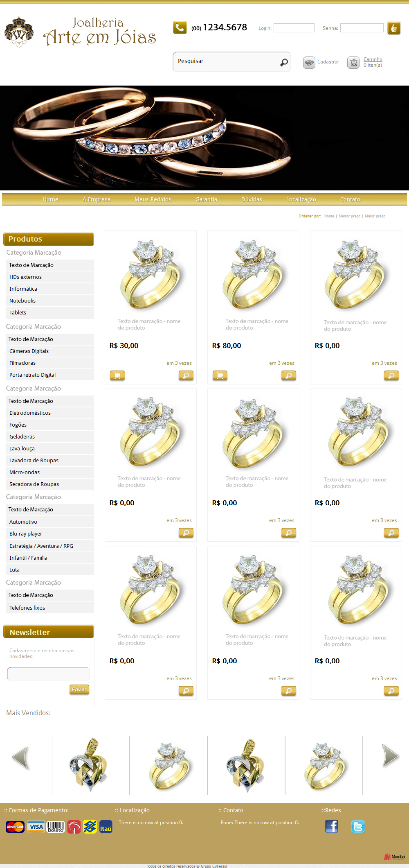Screen dimensions: 409x868
Task: Open the shopping cart basket icon
Action: (353, 62)
